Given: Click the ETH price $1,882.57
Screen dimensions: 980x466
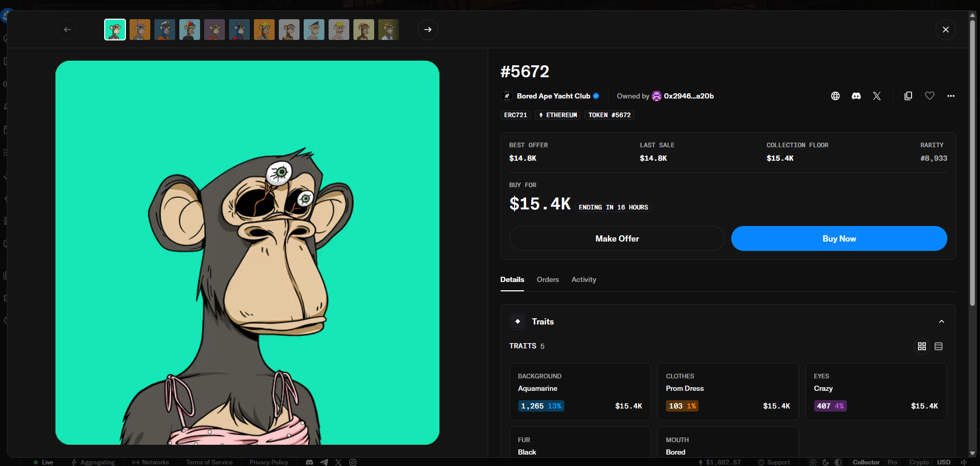Looking at the screenshot, I should pyautogui.click(x=720, y=462).
